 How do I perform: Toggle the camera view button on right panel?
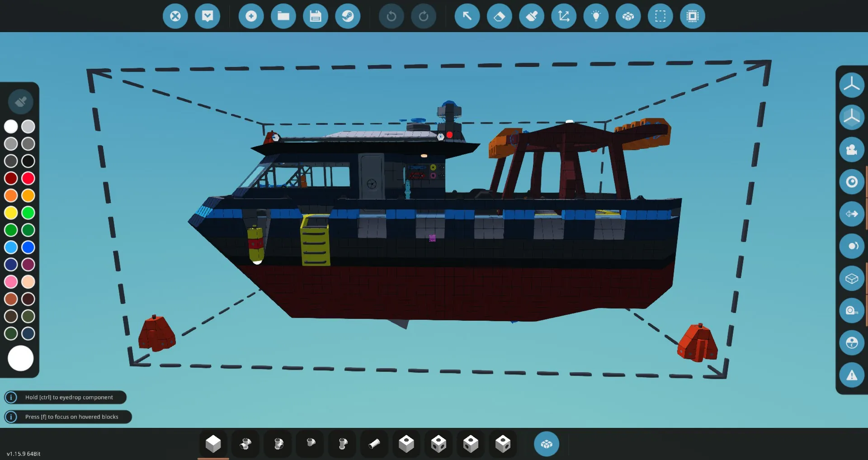click(x=852, y=150)
